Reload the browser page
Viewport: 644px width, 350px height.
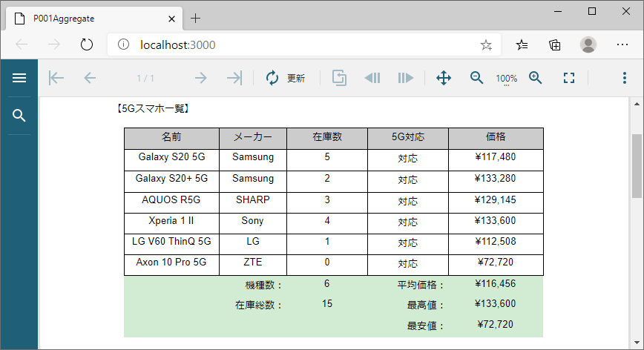(x=87, y=44)
